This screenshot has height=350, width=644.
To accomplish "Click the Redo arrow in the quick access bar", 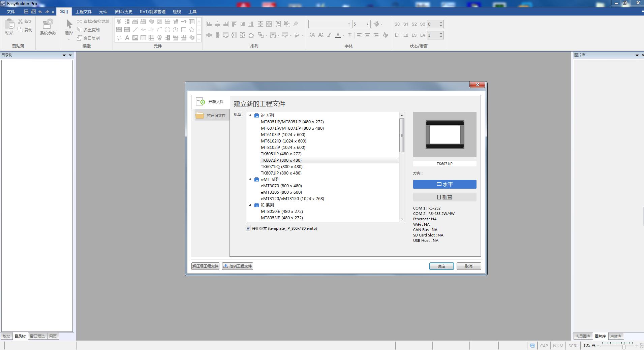I will [x=47, y=11].
